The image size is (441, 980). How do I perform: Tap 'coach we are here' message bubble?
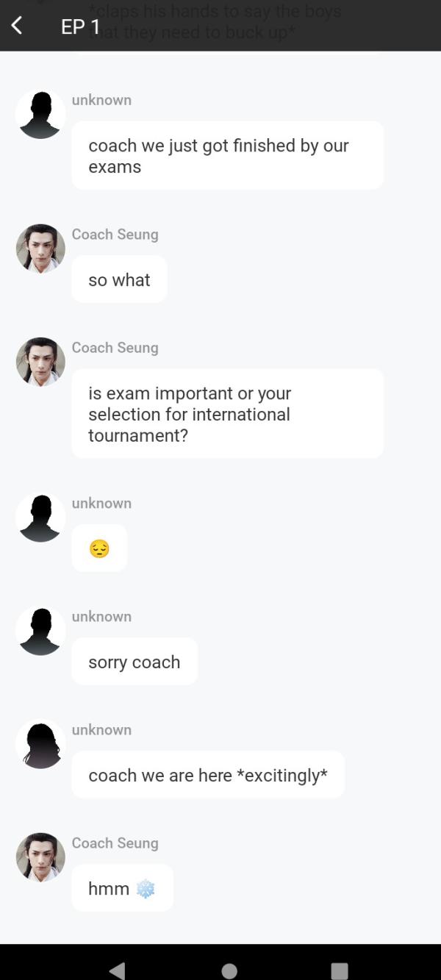(x=208, y=775)
